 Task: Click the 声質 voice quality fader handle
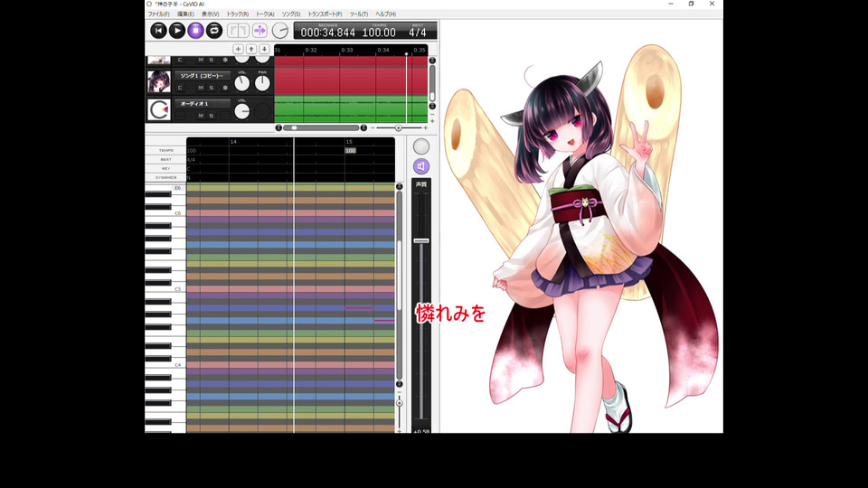pyautogui.click(x=421, y=240)
